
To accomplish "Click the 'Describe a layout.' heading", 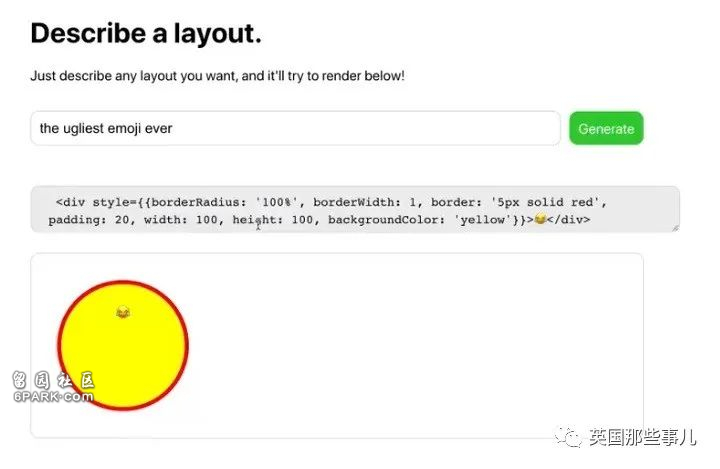I will (146, 34).
